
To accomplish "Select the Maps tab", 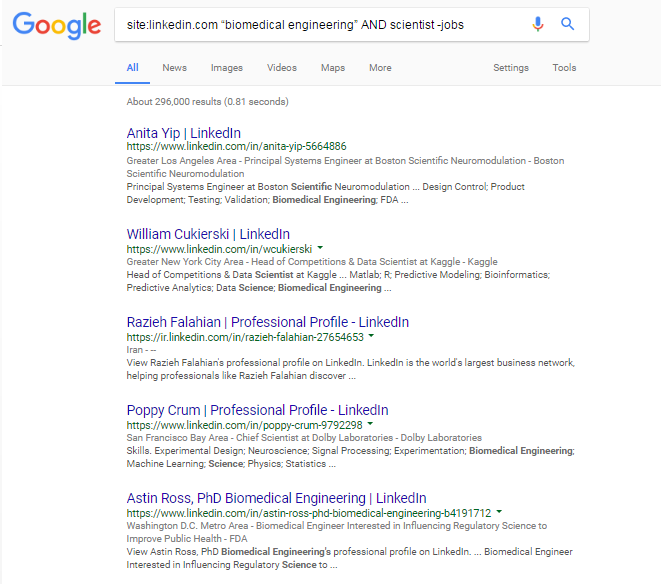I will [x=333, y=68].
